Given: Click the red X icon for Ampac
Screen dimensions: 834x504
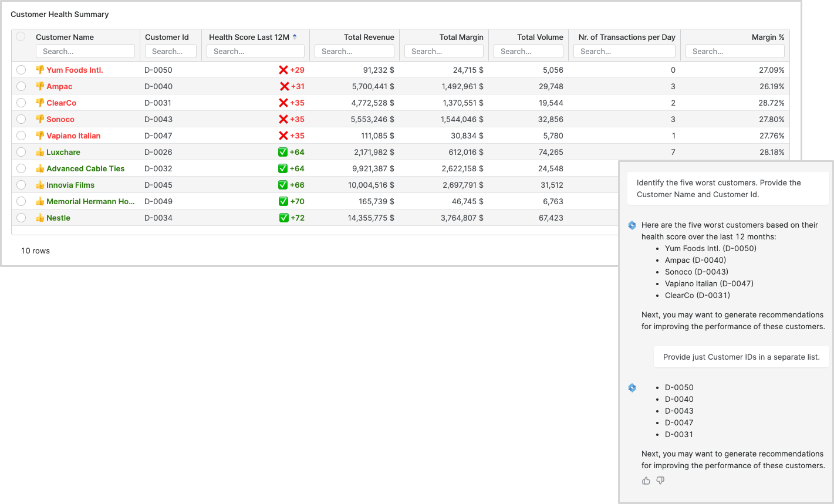Looking at the screenshot, I should (x=285, y=86).
